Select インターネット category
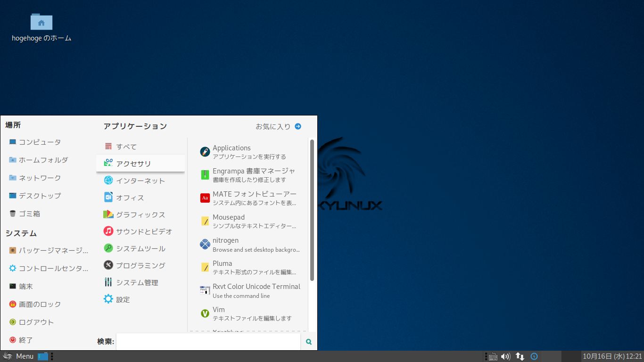644x362 pixels. [140, 181]
